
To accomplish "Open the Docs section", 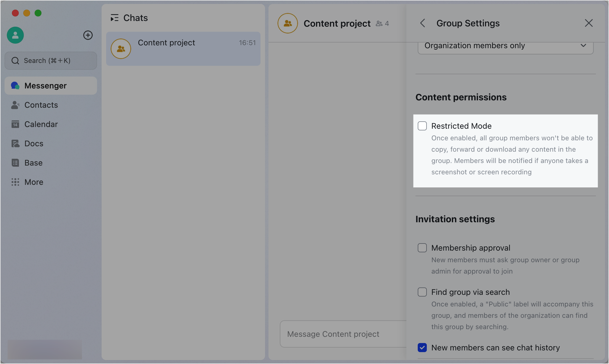I will (34, 143).
